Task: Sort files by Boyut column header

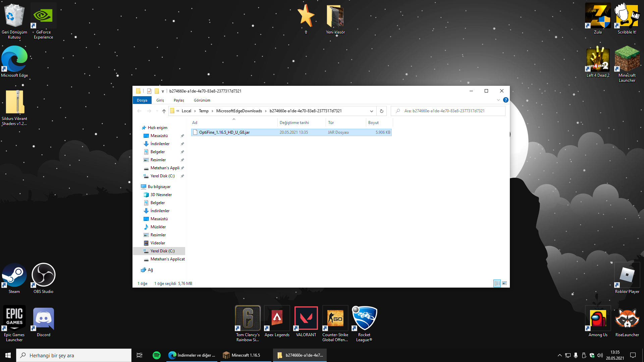Action: [373, 123]
